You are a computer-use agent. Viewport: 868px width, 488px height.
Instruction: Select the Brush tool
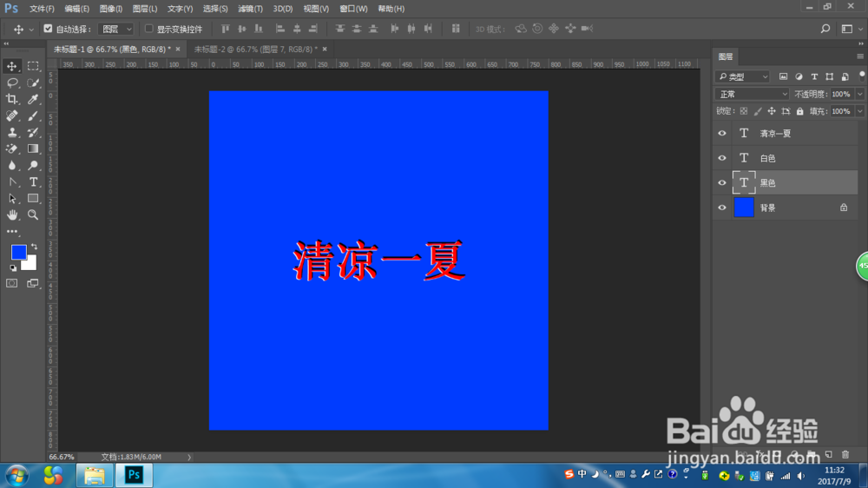[33, 115]
